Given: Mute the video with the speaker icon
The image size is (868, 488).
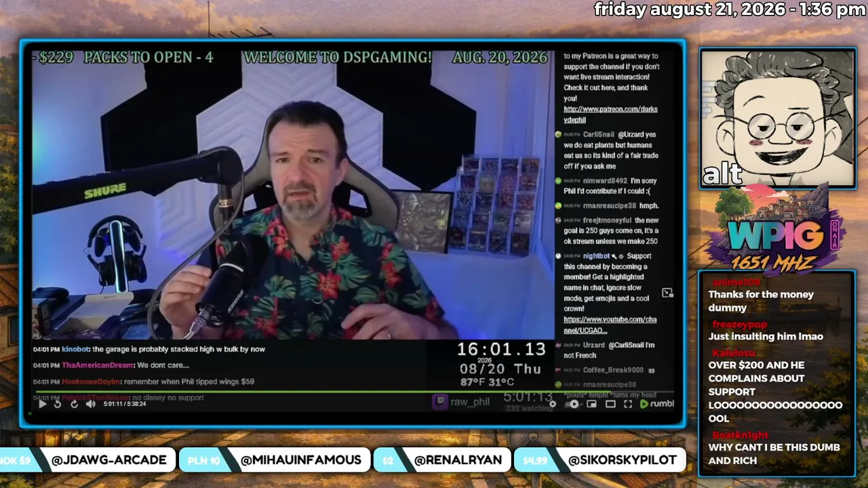Looking at the screenshot, I should 91,404.
